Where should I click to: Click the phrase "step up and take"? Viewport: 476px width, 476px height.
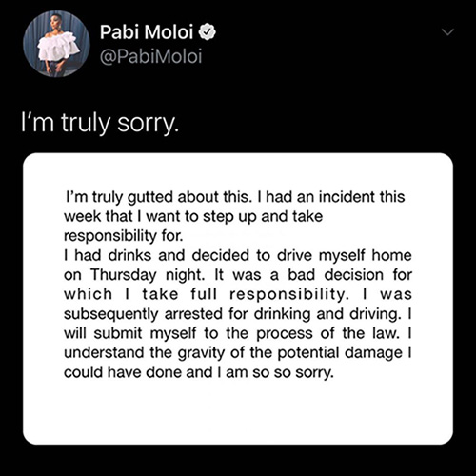tap(263, 217)
